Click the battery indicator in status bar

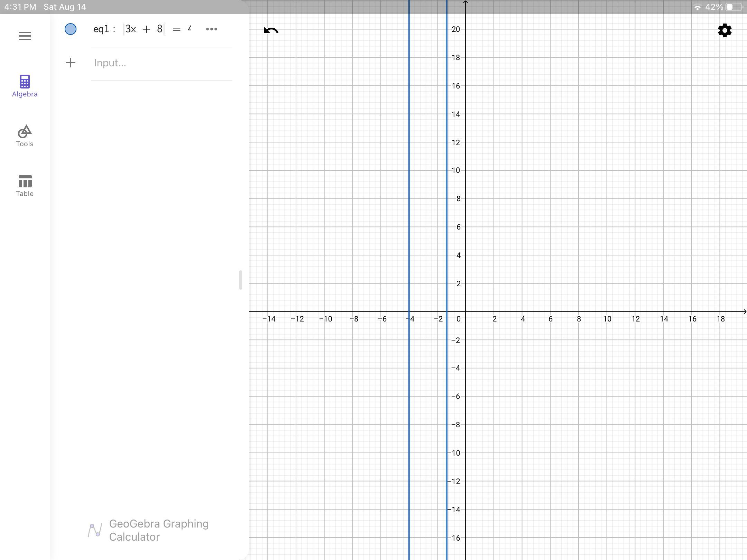click(734, 7)
